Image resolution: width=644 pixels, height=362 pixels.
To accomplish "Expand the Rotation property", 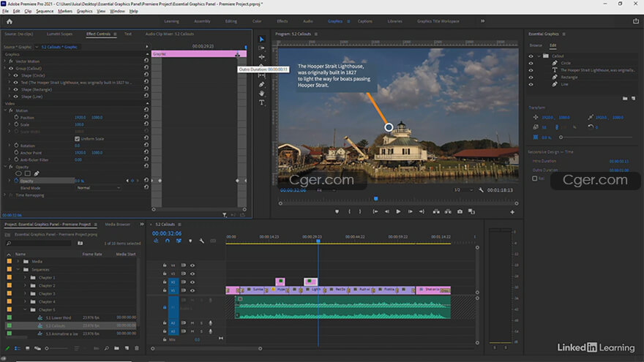I will pos(10,146).
